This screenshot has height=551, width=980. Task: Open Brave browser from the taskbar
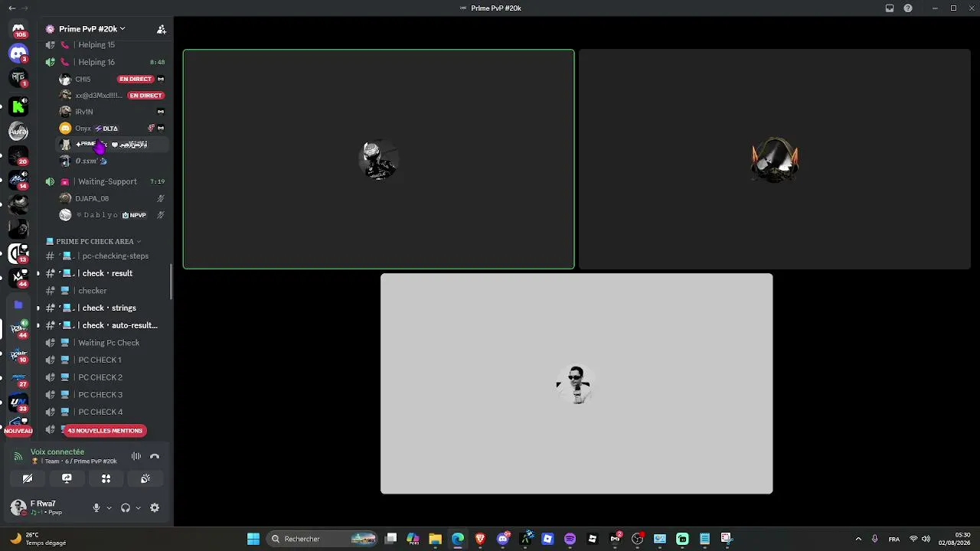pos(480,539)
